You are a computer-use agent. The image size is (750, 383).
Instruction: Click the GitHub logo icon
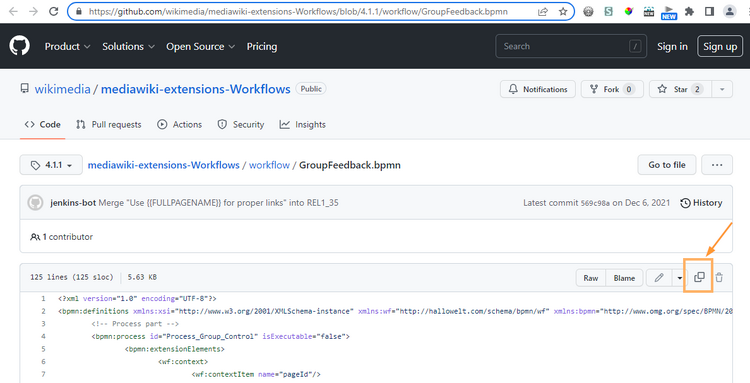(20, 46)
